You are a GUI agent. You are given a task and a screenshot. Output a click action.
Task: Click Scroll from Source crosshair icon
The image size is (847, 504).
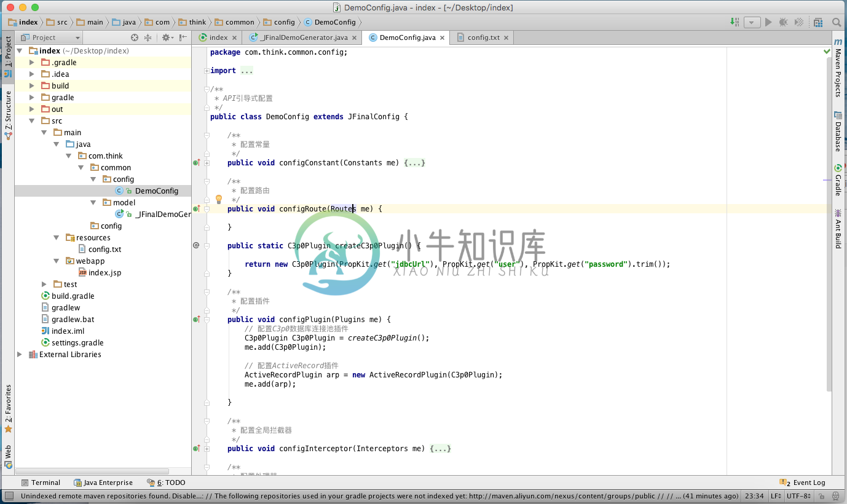135,37
